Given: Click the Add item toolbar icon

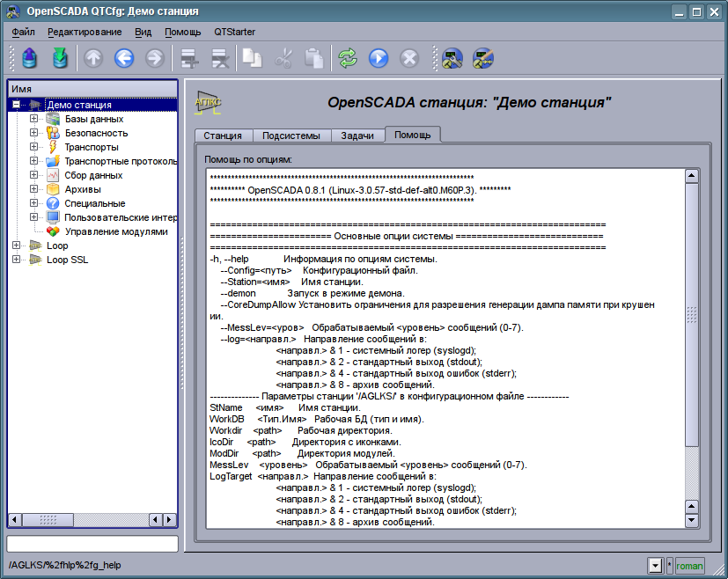Looking at the screenshot, I should point(188,59).
